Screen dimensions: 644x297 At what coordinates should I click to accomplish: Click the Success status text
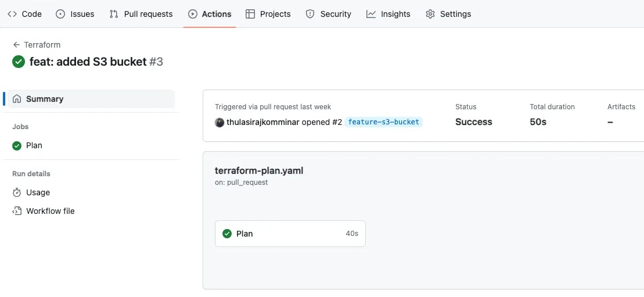click(x=473, y=122)
